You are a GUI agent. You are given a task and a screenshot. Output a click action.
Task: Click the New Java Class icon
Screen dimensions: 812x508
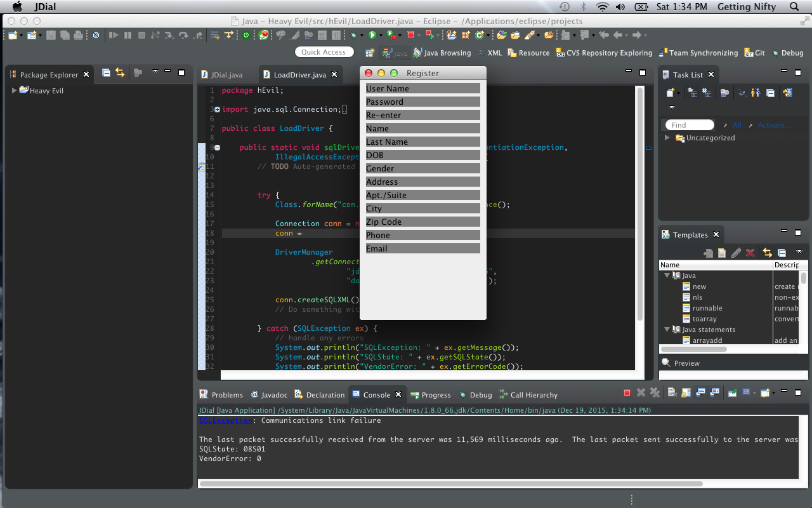pyautogui.click(x=479, y=35)
